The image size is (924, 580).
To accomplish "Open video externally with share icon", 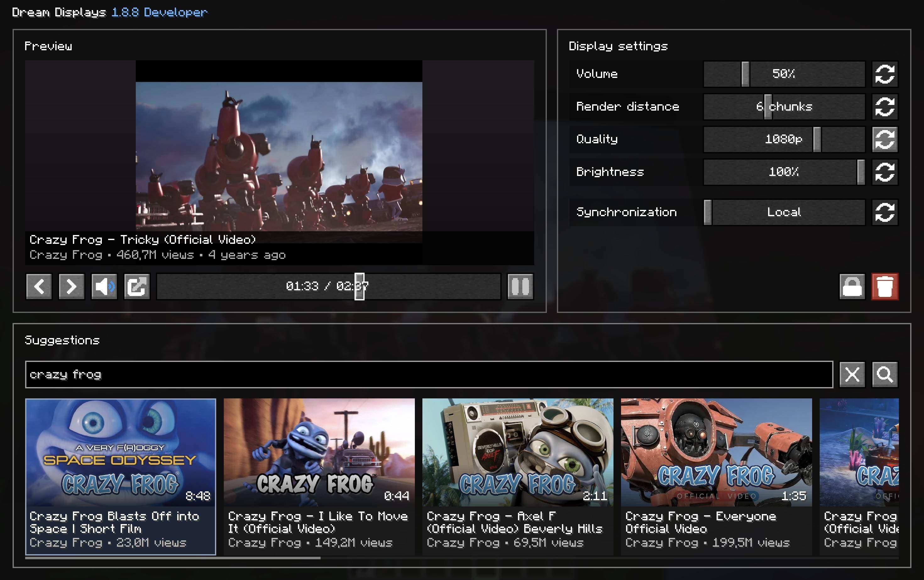I will (137, 286).
